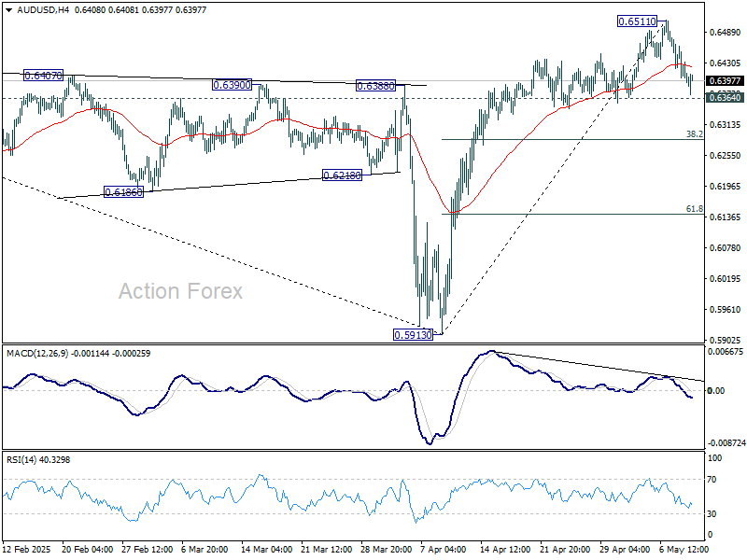Viewport: 747px width, 560px height.
Task: Select the 0.61860 price label
Action: [x=123, y=192]
